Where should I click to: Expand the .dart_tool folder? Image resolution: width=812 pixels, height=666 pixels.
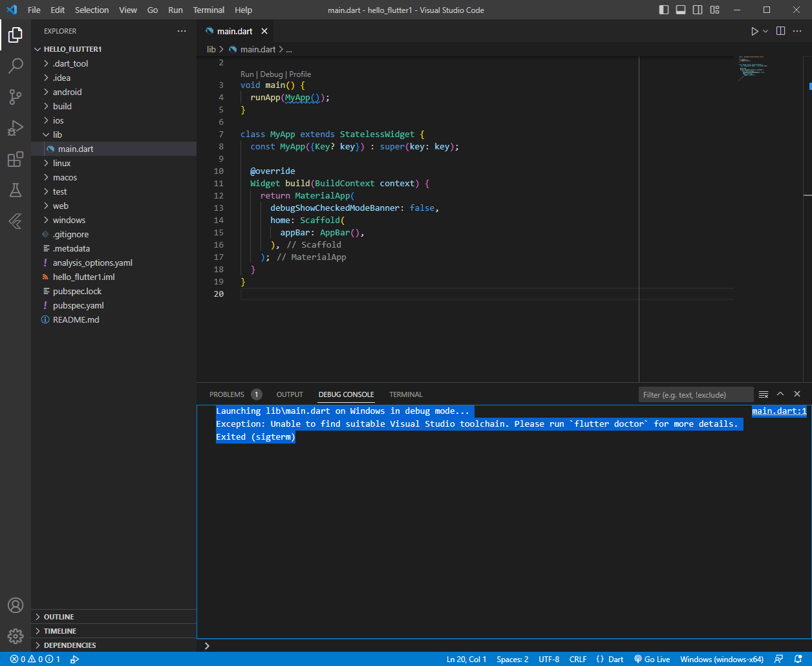[x=114, y=63]
